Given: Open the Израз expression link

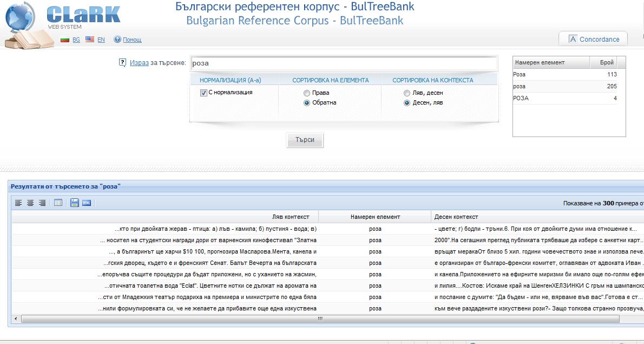Looking at the screenshot, I should click(139, 63).
